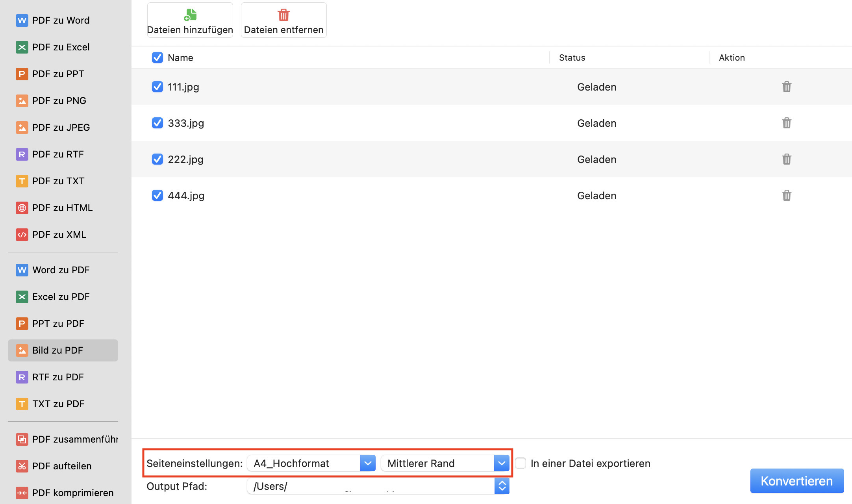Click the trash icon for 111.jpg
This screenshot has height=504, width=852.
(x=786, y=87)
